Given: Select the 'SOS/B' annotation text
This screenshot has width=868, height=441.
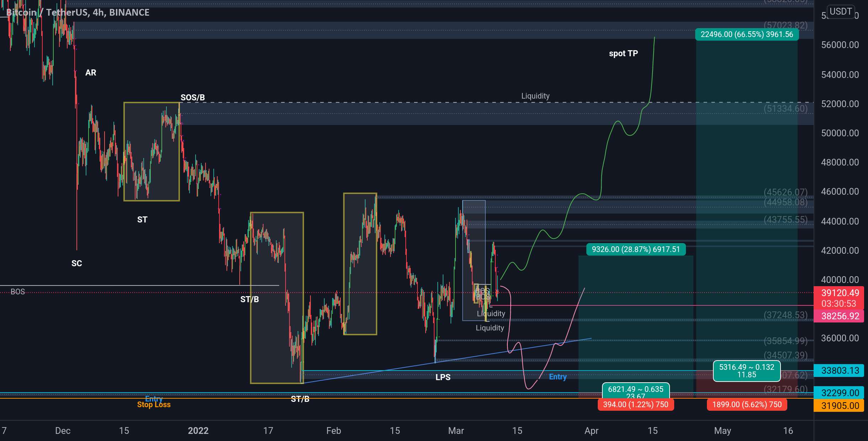Looking at the screenshot, I should 193,98.
